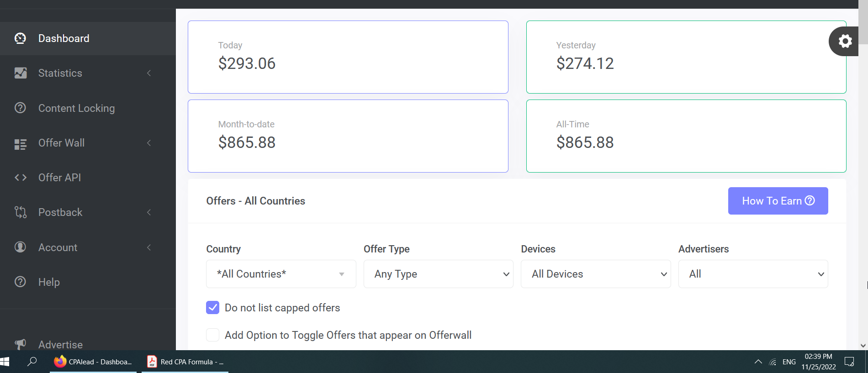The image size is (868, 373).
Task: Switch to Red CPA Formula taskbar window
Action: pos(185,362)
